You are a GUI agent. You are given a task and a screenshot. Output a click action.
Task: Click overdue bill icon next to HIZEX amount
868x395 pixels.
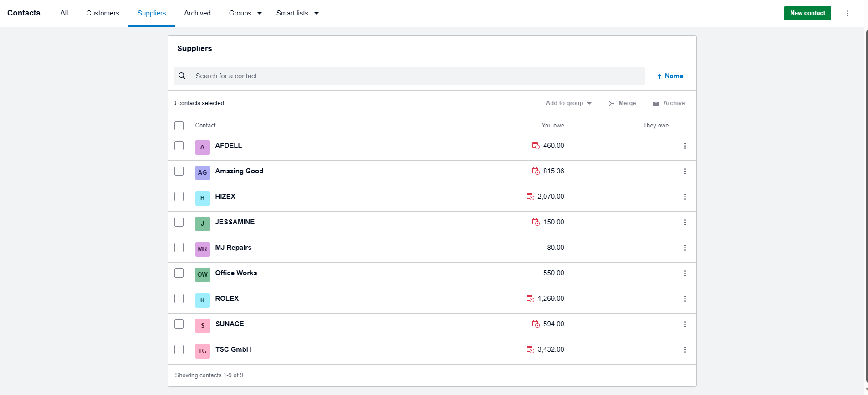click(530, 197)
